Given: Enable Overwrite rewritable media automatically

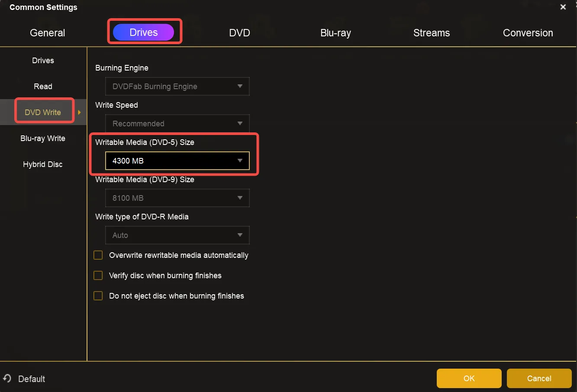Looking at the screenshot, I should [x=98, y=255].
